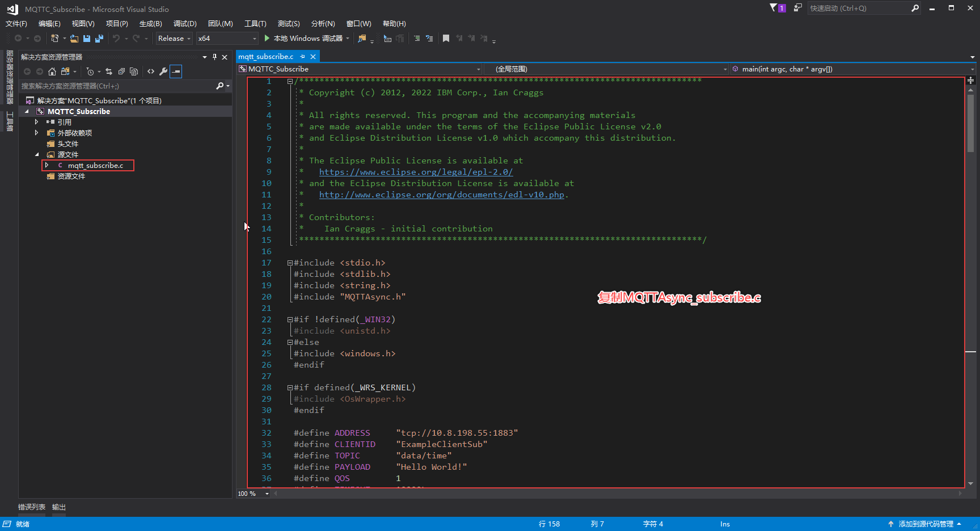
Task: Expand the 外部依赖项 tree node
Action: (x=37, y=133)
